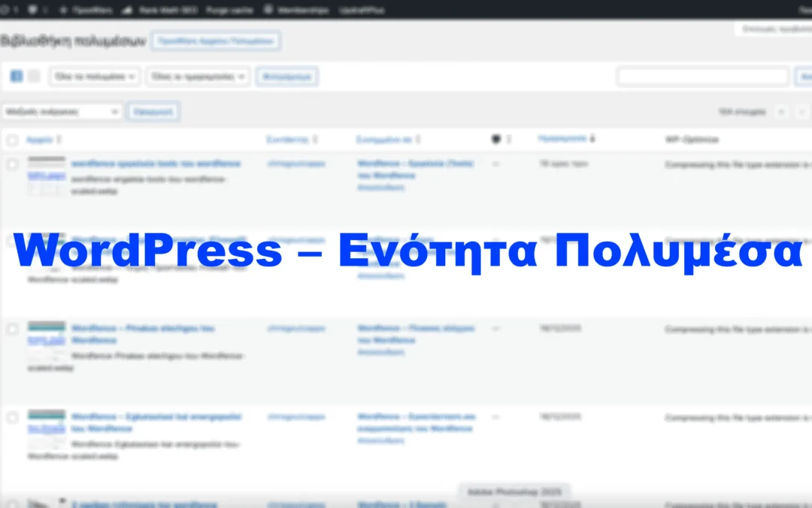The width and height of the screenshot is (812, 508).
Task: Open Memberships admin bar item
Action: coord(303,10)
